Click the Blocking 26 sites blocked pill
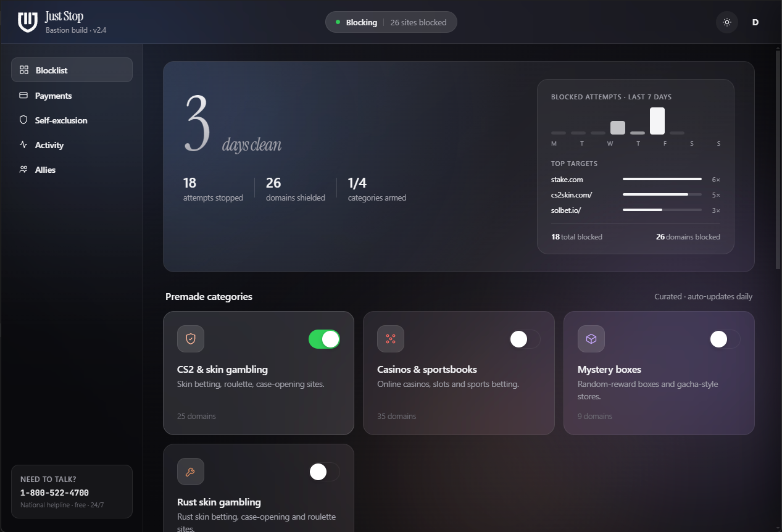 click(391, 22)
